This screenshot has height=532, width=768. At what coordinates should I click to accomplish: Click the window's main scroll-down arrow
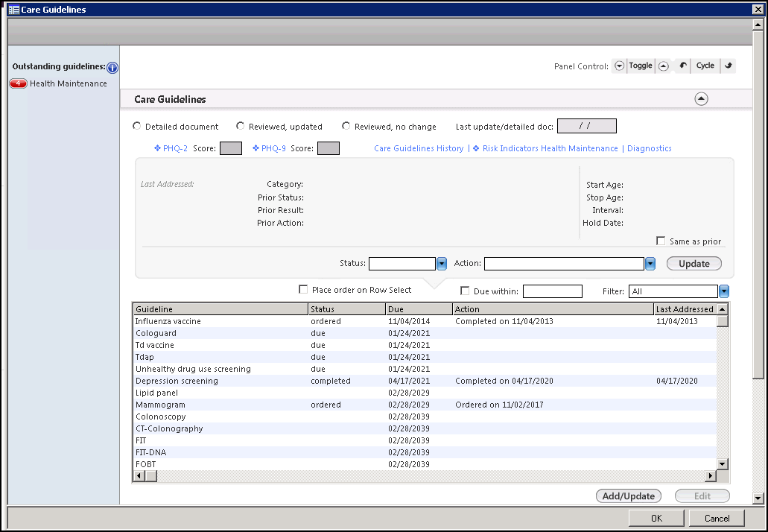click(758, 498)
